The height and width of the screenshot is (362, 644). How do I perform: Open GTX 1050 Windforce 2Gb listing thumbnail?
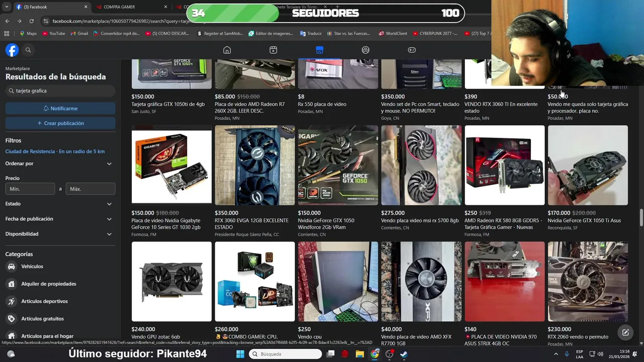[x=338, y=165]
